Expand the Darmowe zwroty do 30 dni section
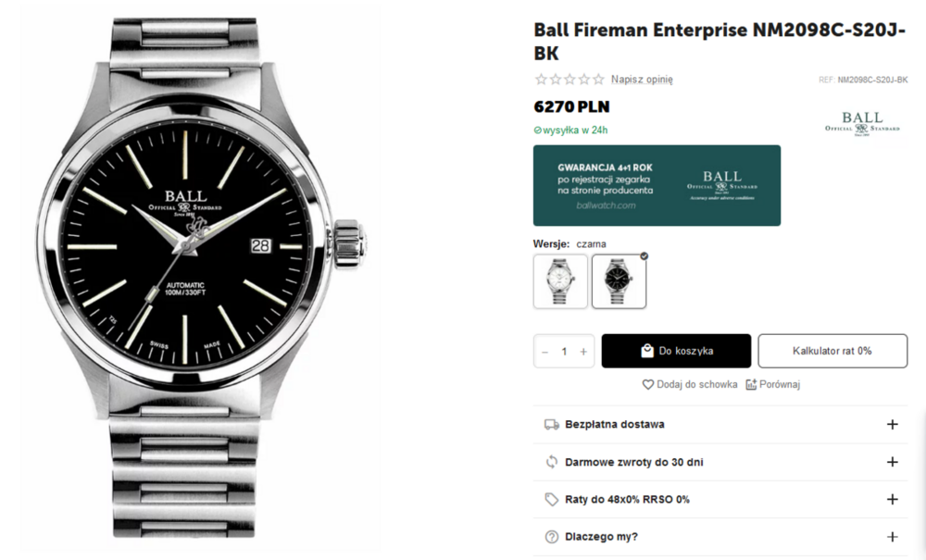 (892, 462)
